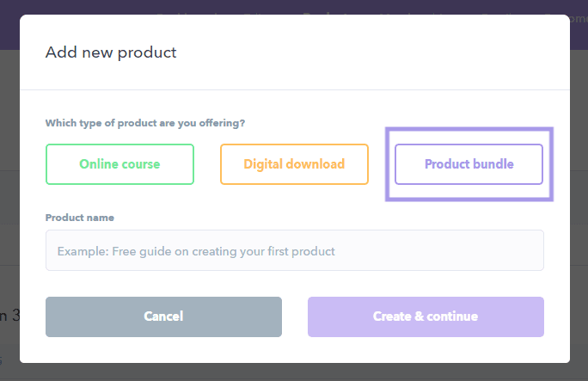The width and height of the screenshot is (588, 381).
Task: Click the dimmed page area below the dialog
Action: click(x=294, y=372)
